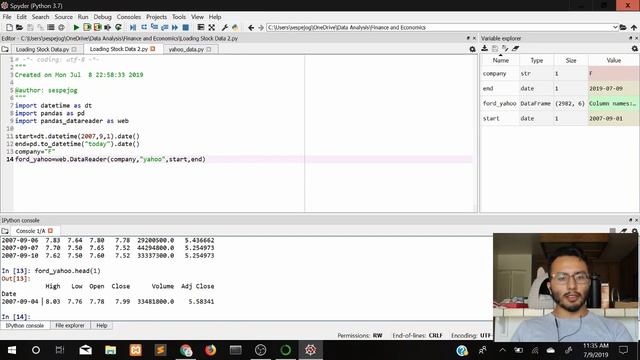Screen dimensions: 640x360
Task: Run cell and advance to next
Action: [97, 27]
